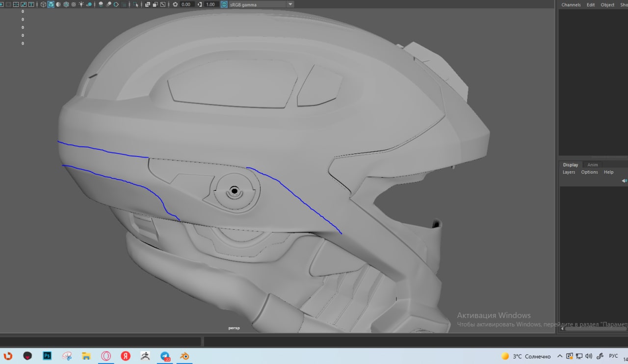628x364 pixels.
Task: Switch input language via РУС indicator
Action: coord(613,356)
